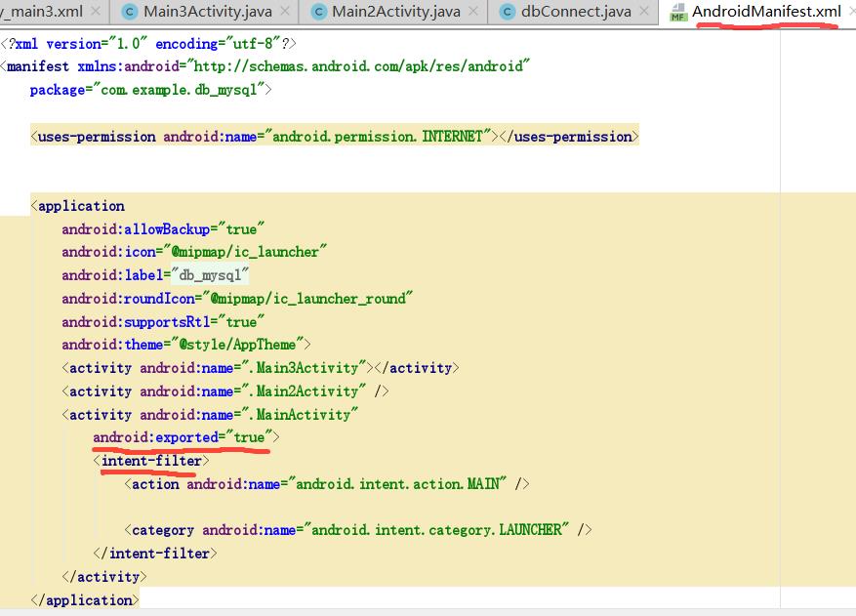856x616 pixels.
Task: Click the opening application tag
Action: (78, 206)
